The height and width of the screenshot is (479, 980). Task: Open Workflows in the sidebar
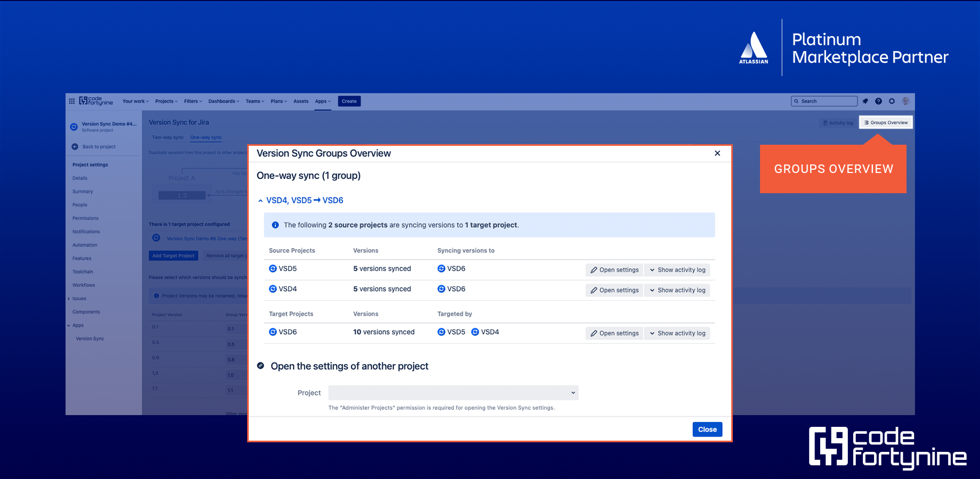point(84,285)
